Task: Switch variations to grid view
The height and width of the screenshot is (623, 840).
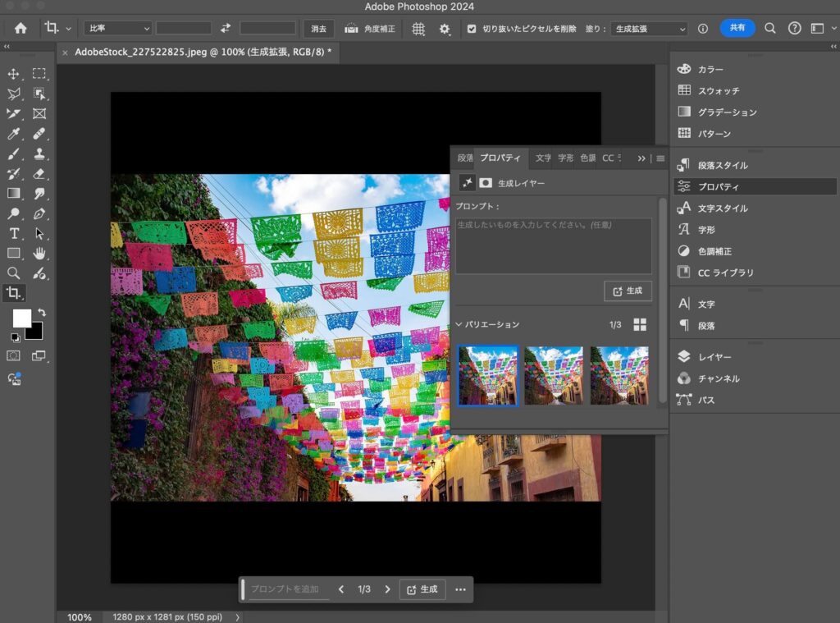Action: 640,324
